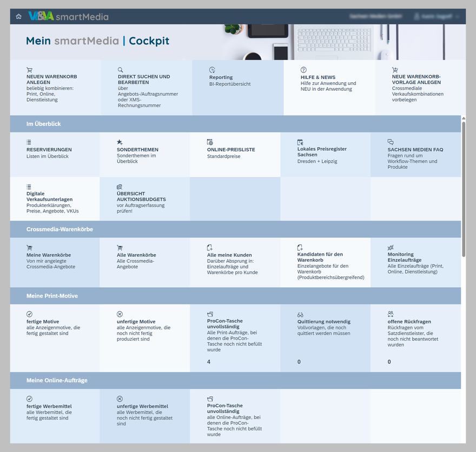Click the Online-Preisliste icon
Image resolution: width=476 pixels, height=452 pixels.
click(210, 142)
